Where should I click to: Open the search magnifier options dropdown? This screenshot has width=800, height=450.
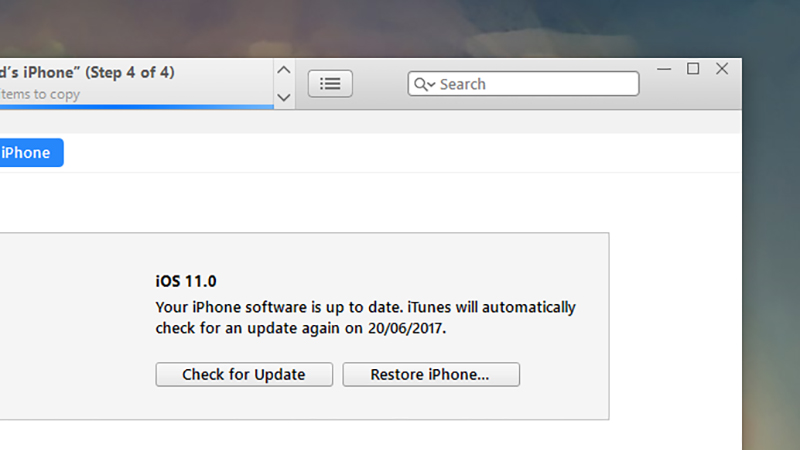(424, 84)
